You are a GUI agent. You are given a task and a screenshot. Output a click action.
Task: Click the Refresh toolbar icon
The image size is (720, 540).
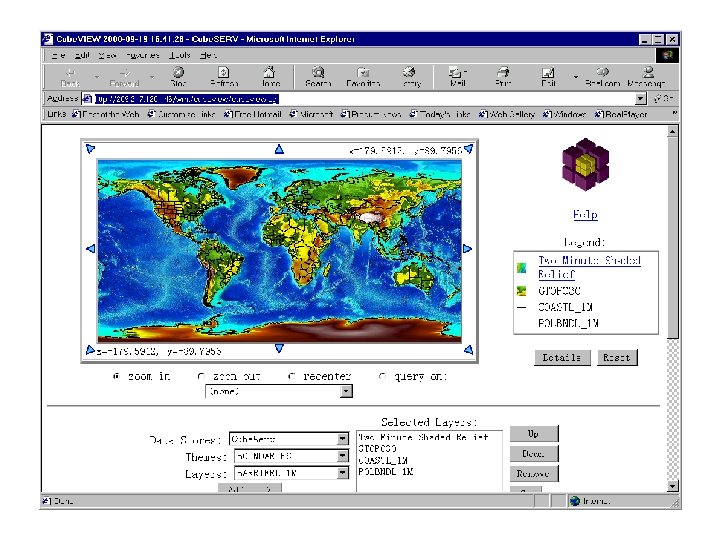pos(224,77)
